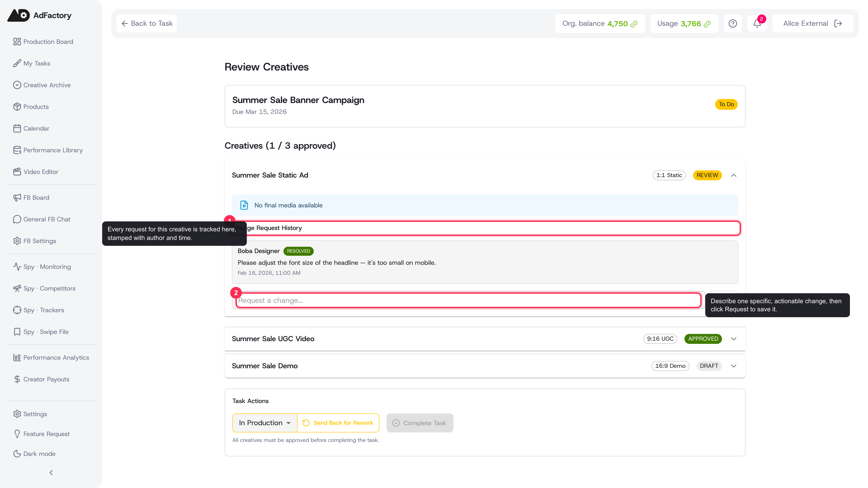Open Creative Archive menu item
This screenshot has width=868, height=488.
coord(42,85)
